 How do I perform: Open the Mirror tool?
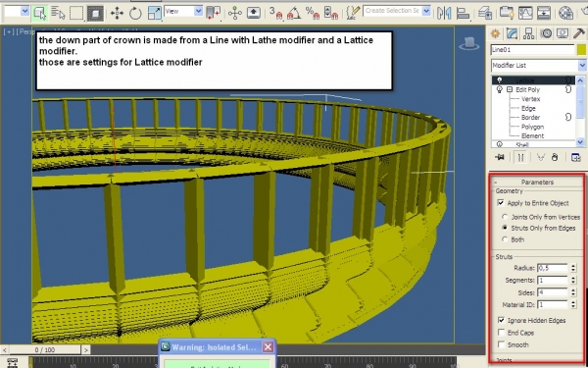[x=444, y=13]
